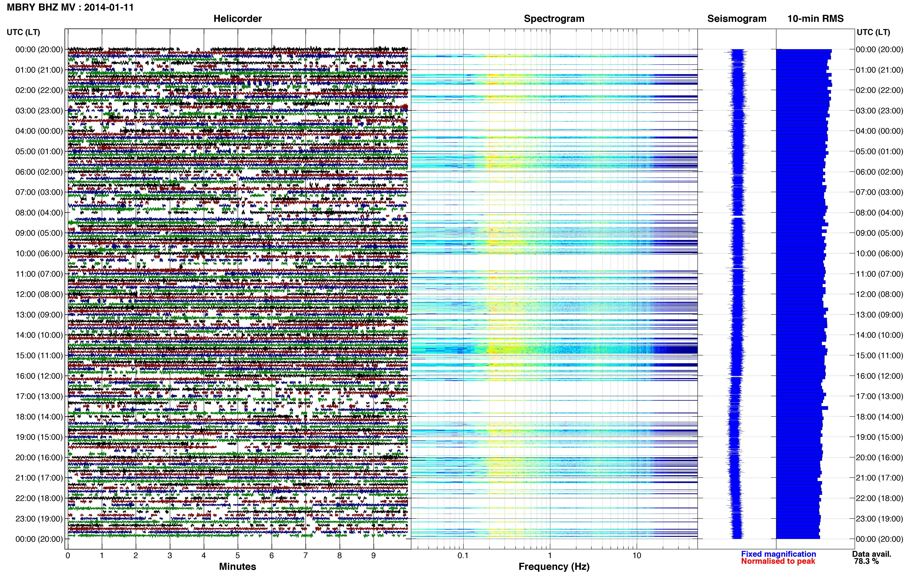924x578 pixels.
Task: Click left time label '14:00 (10:00)'
Action: [39, 335]
